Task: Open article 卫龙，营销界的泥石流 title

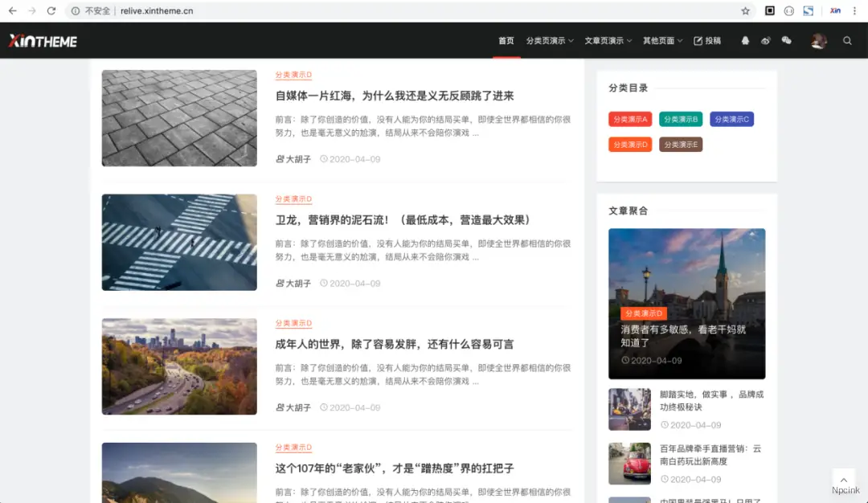Action: coord(403,220)
